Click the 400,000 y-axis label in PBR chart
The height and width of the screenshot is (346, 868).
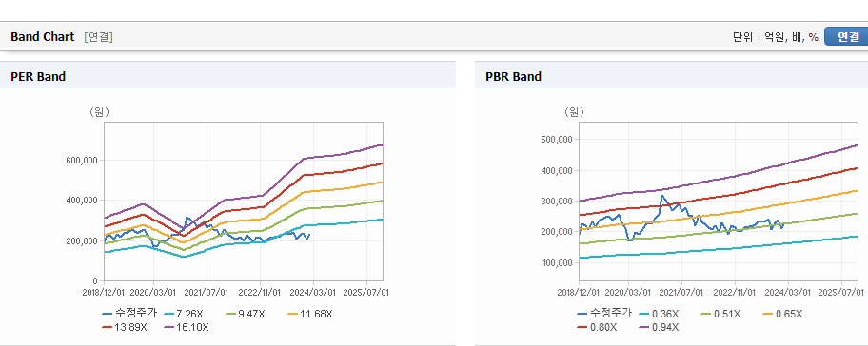click(558, 170)
